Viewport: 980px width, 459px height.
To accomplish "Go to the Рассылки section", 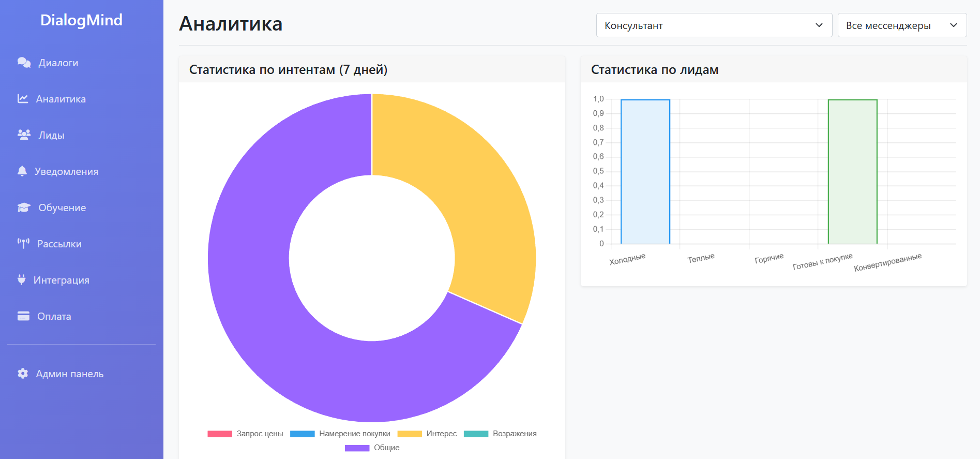I will coord(59,244).
